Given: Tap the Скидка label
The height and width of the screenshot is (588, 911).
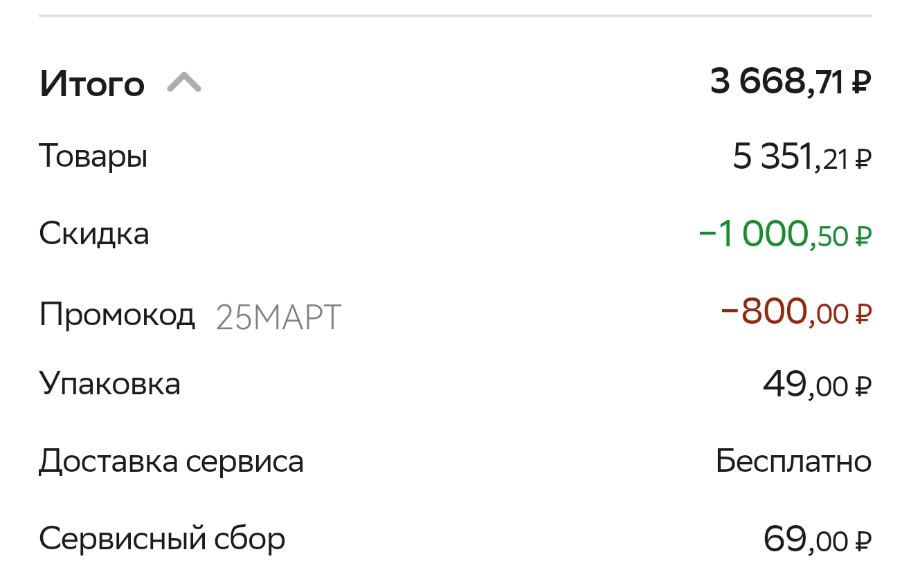Looking at the screenshot, I should (x=94, y=234).
